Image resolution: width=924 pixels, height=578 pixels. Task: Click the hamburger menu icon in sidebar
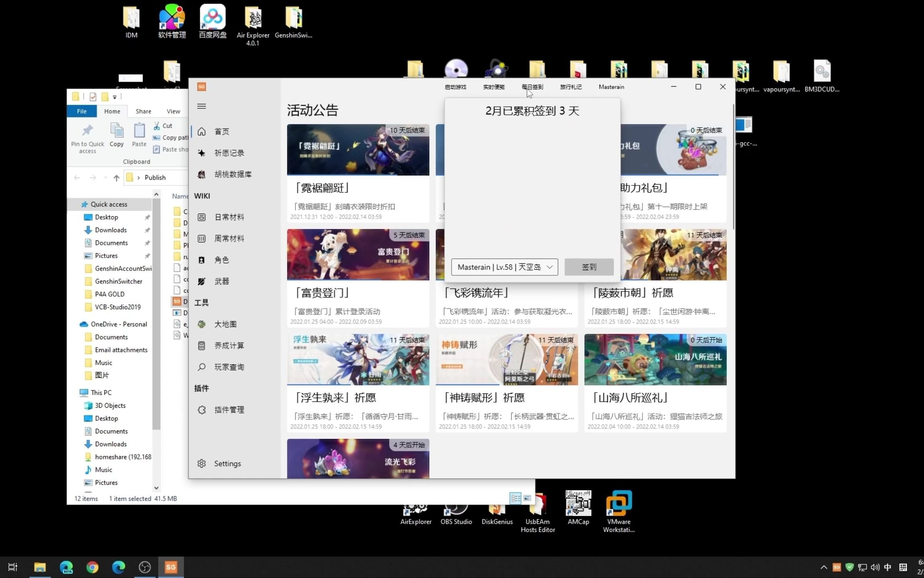[x=201, y=106]
